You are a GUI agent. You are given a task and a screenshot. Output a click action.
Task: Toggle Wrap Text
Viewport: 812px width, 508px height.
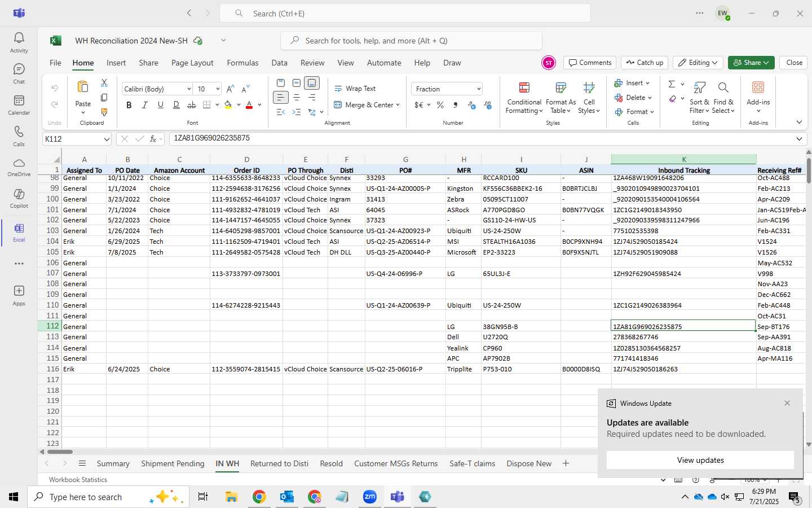click(355, 89)
